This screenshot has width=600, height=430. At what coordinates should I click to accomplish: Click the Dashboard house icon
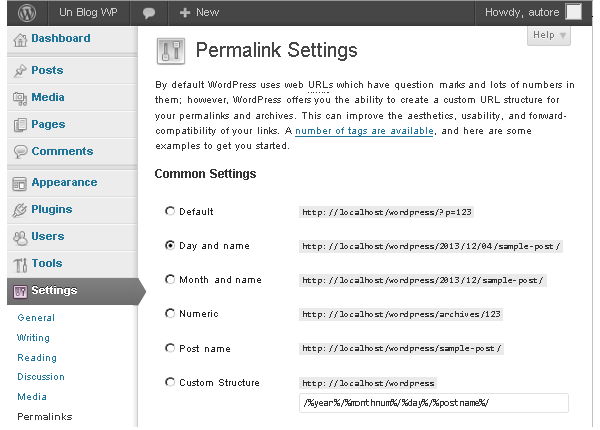tap(19, 39)
